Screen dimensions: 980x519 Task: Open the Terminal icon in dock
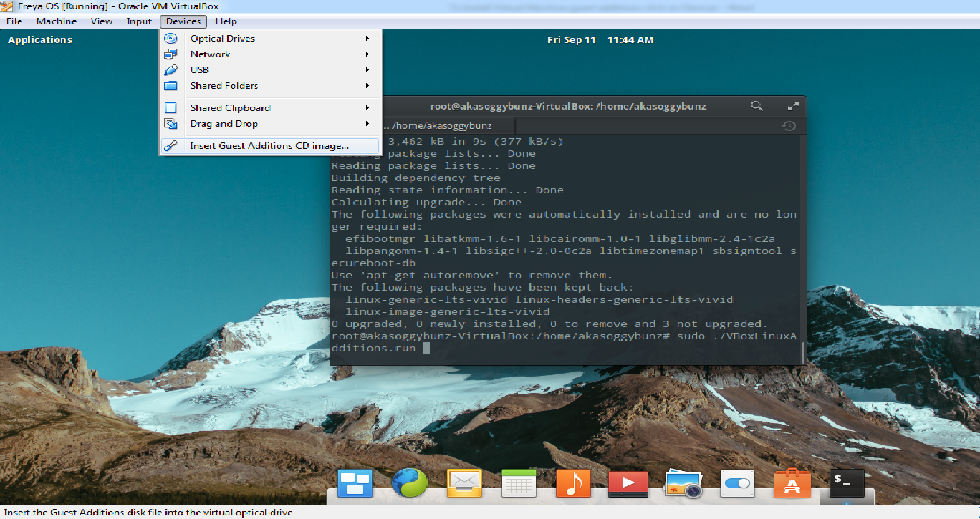pos(847,484)
